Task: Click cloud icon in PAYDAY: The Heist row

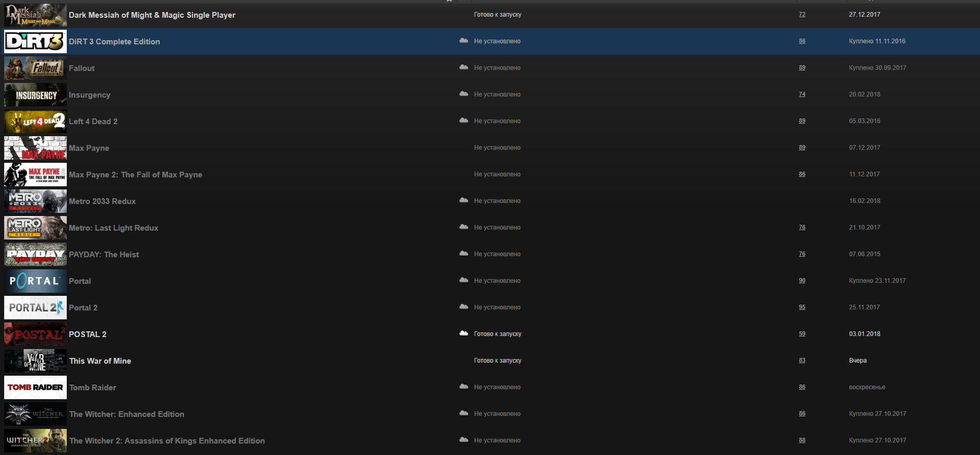Action: 464,254
